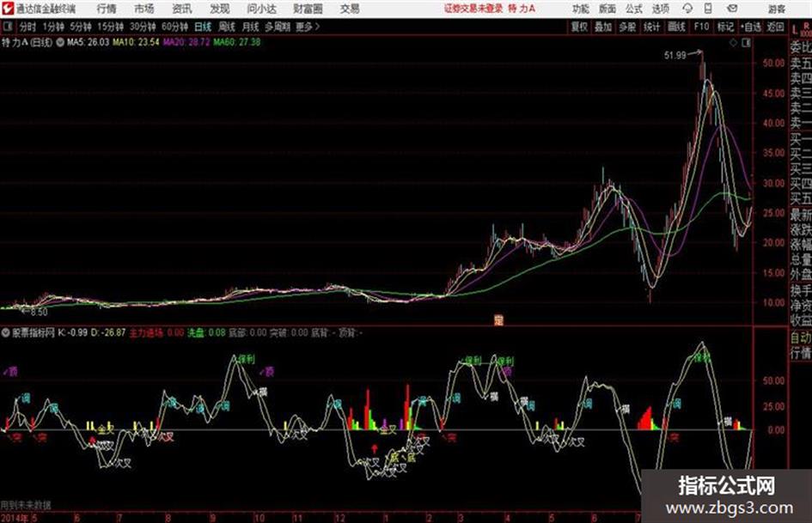Viewport: 812px width, 523px height.
Task: Switch to the 周线 weekly tab
Action: (227, 27)
